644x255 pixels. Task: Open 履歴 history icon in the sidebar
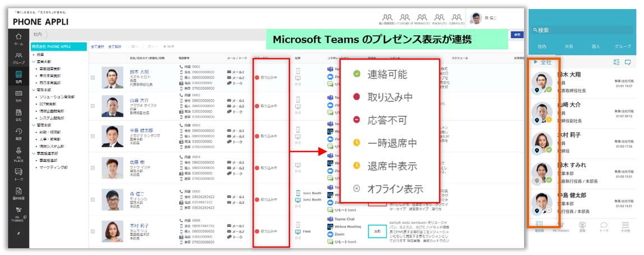[19, 133]
